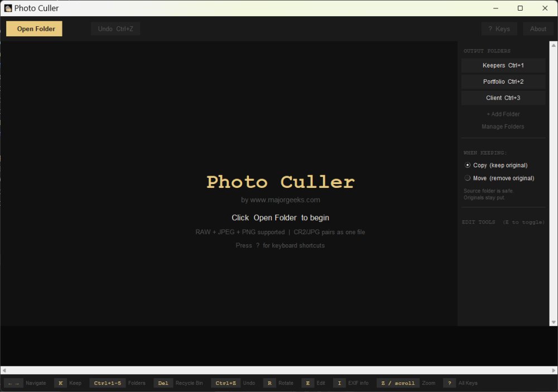Open the Keys shortcuts help
Image resolution: width=558 pixels, height=392 pixels.
pos(499,29)
